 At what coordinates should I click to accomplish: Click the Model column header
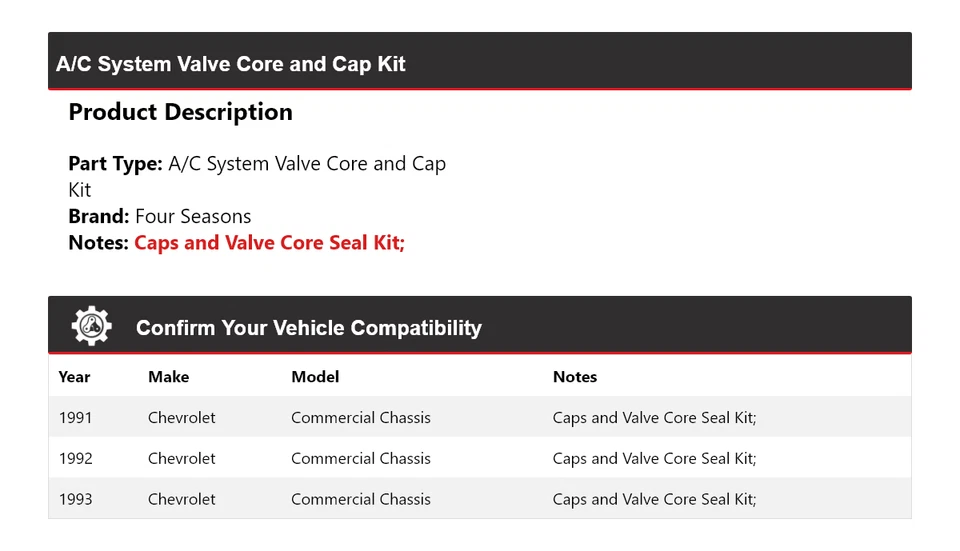pos(315,377)
